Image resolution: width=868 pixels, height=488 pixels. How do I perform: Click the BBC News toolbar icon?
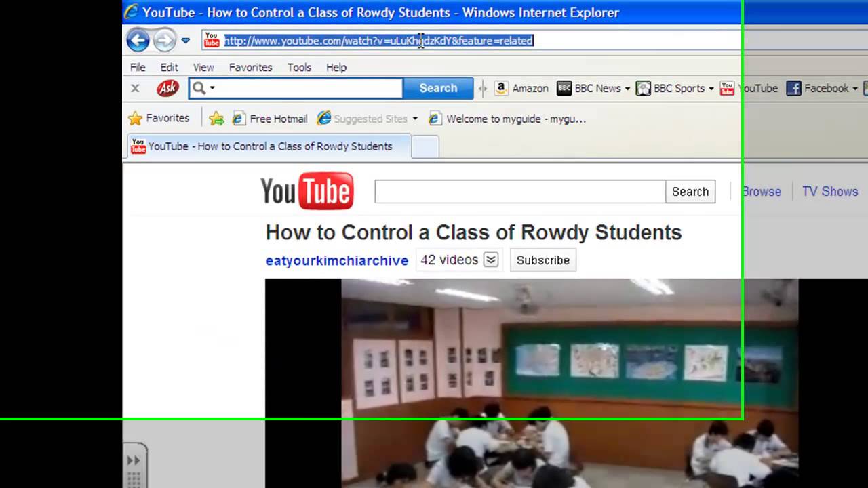click(x=564, y=88)
